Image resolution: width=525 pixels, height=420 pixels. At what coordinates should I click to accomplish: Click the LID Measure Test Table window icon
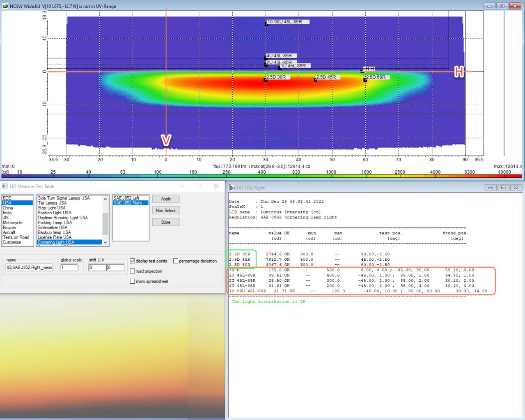click(x=5, y=186)
